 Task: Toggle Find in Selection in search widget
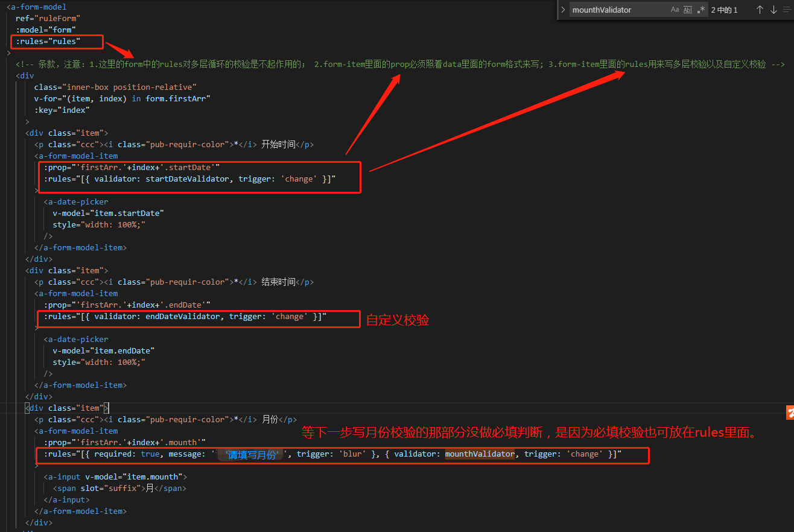pyautogui.click(x=787, y=10)
